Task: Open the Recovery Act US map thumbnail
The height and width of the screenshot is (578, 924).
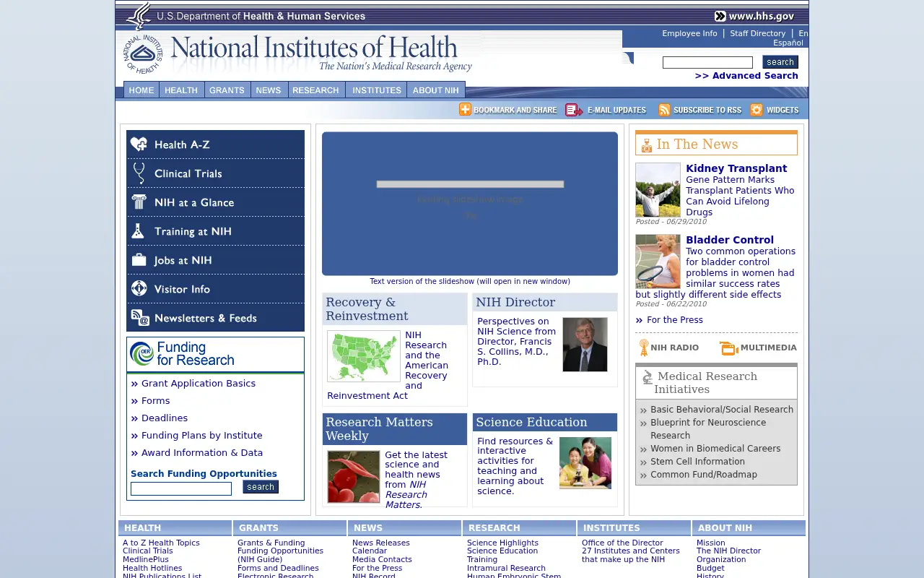Action: tap(364, 356)
